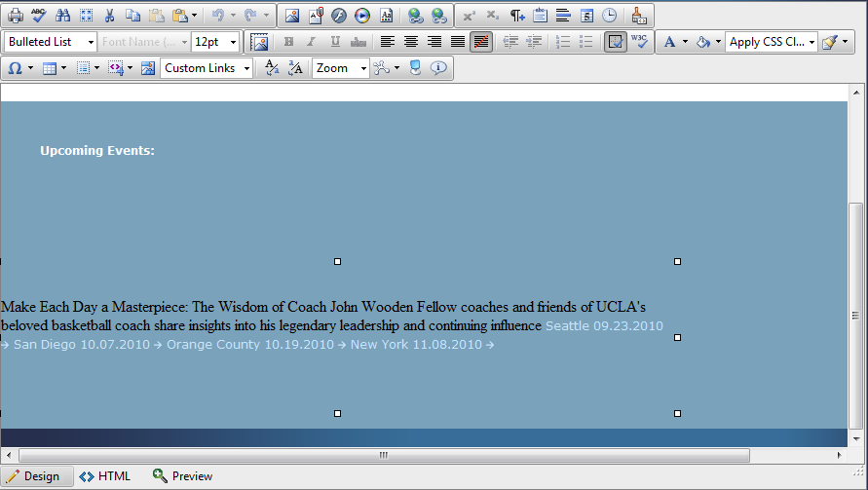Open the Image Manager
The height and width of the screenshot is (490, 868).
292,16
